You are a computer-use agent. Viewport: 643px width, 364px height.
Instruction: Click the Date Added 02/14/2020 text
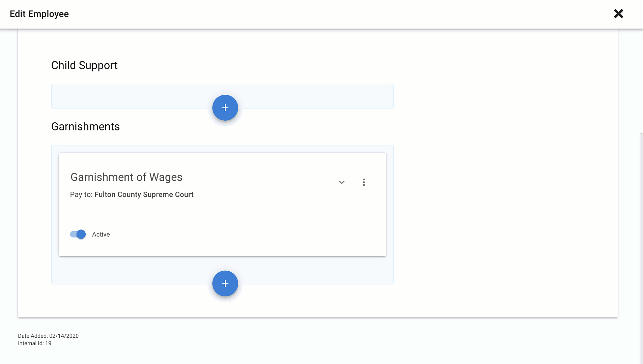point(48,336)
